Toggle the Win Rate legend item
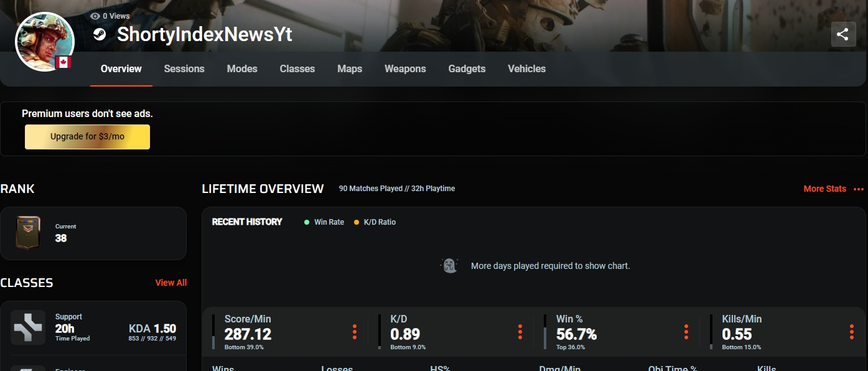The image size is (868, 371). click(x=324, y=222)
